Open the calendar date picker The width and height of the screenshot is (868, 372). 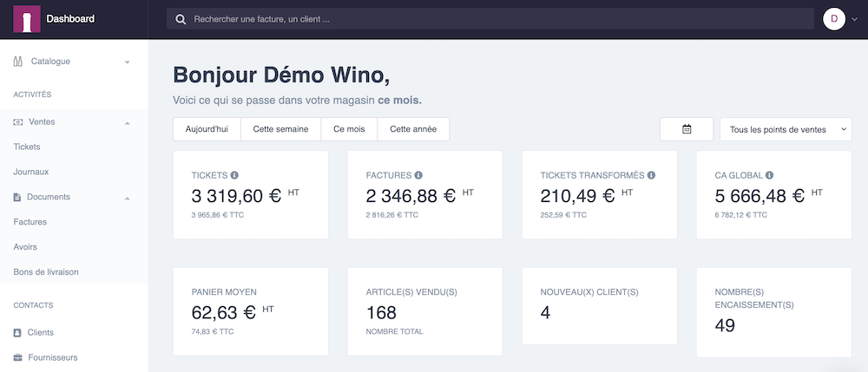[687, 129]
